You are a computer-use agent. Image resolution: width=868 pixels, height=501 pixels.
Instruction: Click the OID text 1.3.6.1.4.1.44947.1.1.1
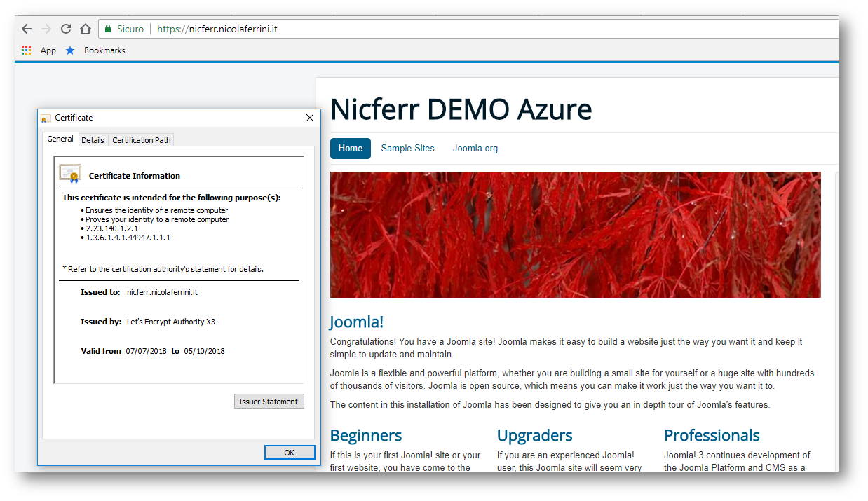(128, 238)
